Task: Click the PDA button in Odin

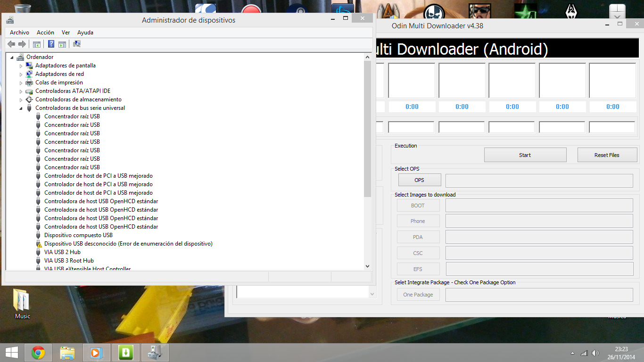Action: coord(418,237)
